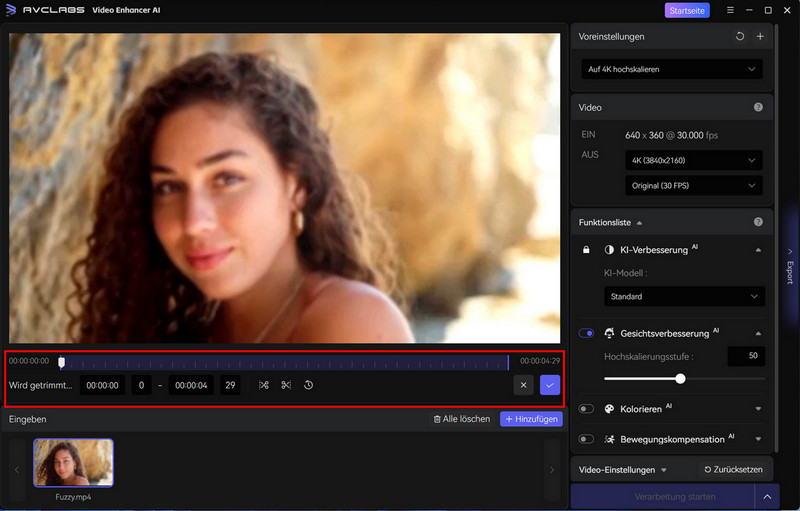Image resolution: width=800 pixels, height=511 pixels.
Task: Click the reset presets icon in Voreinstellungen
Action: click(x=739, y=37)
